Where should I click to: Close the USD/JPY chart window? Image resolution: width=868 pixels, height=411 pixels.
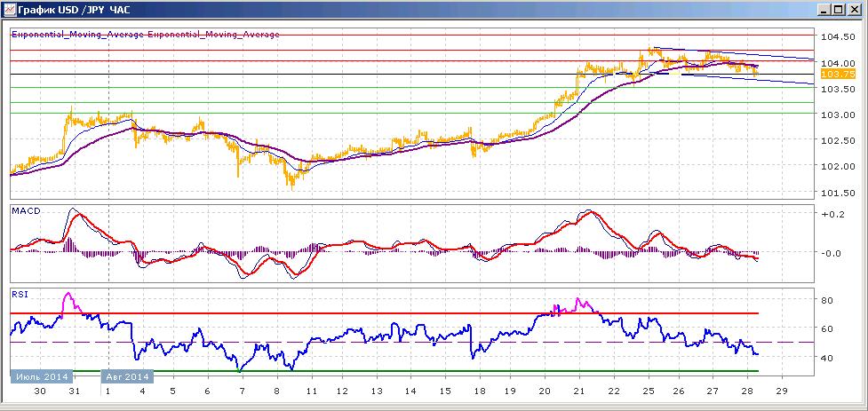853,10
